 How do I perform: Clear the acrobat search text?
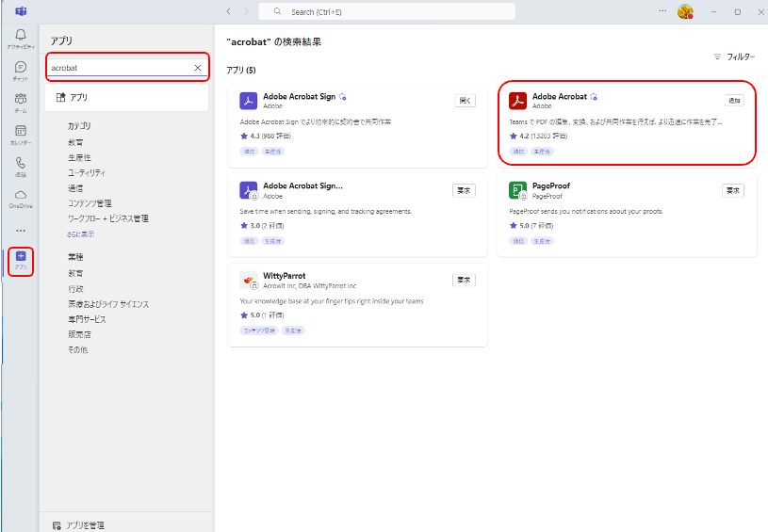click(198, 68)
